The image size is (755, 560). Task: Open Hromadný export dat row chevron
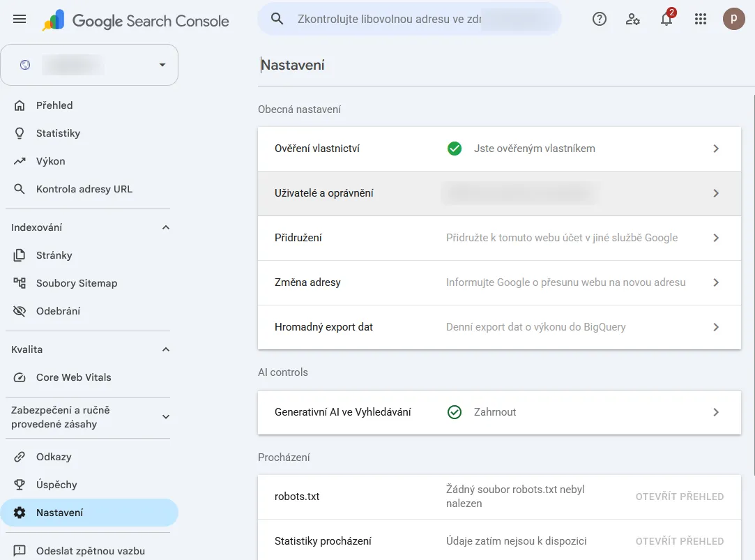pyautogui.click(x=716, y=328)
